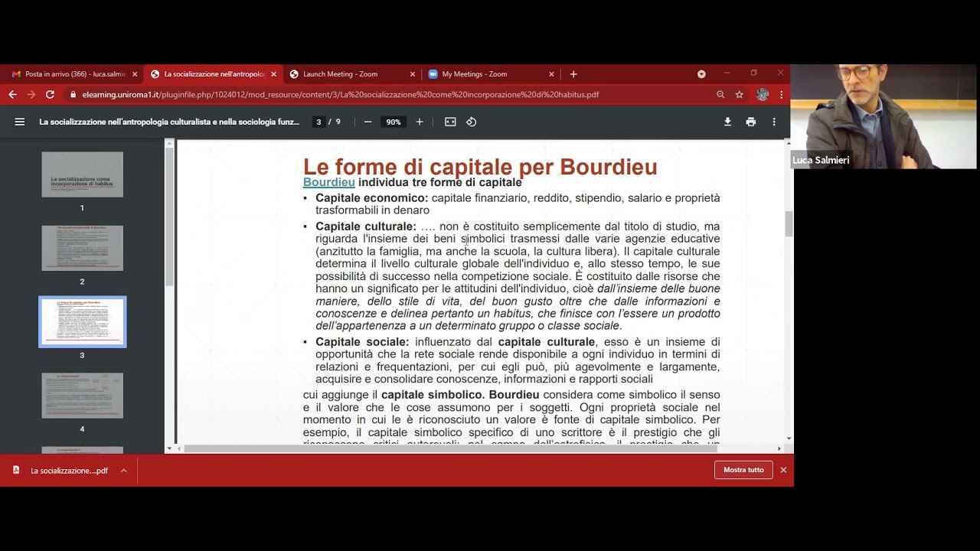
Task: Close the La socializzazione tab
Action: coord(273,74)
